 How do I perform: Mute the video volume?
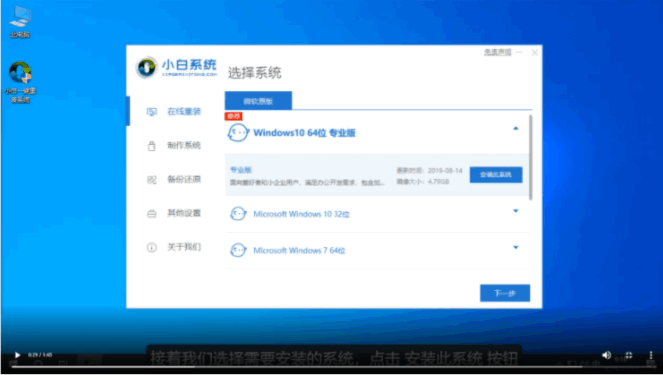(606, 355)
